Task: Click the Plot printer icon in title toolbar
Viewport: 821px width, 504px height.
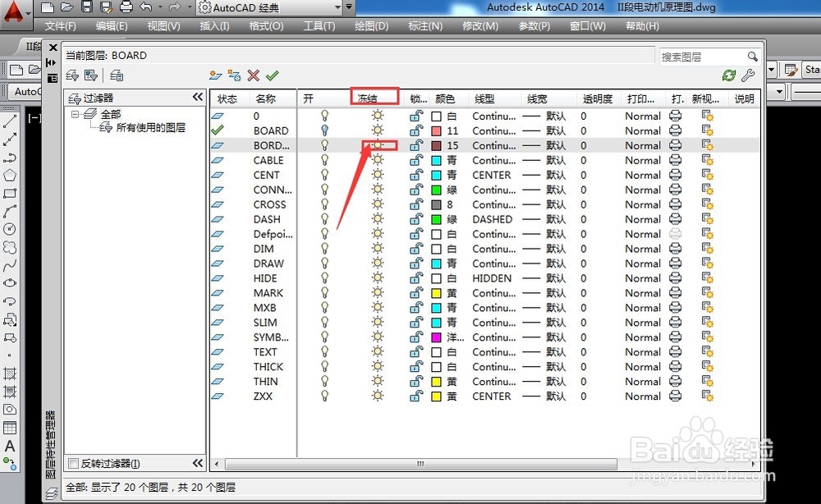Action: (x=126, y=7)
